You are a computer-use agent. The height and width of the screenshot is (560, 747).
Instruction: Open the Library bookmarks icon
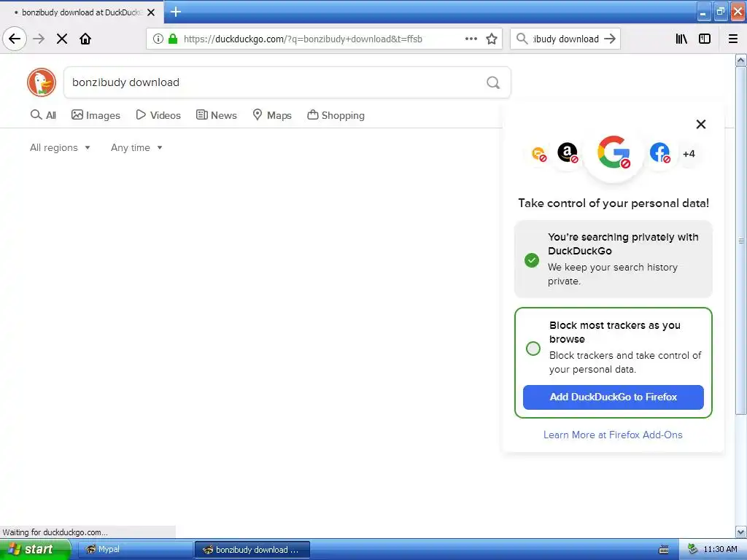click(682, 39)
